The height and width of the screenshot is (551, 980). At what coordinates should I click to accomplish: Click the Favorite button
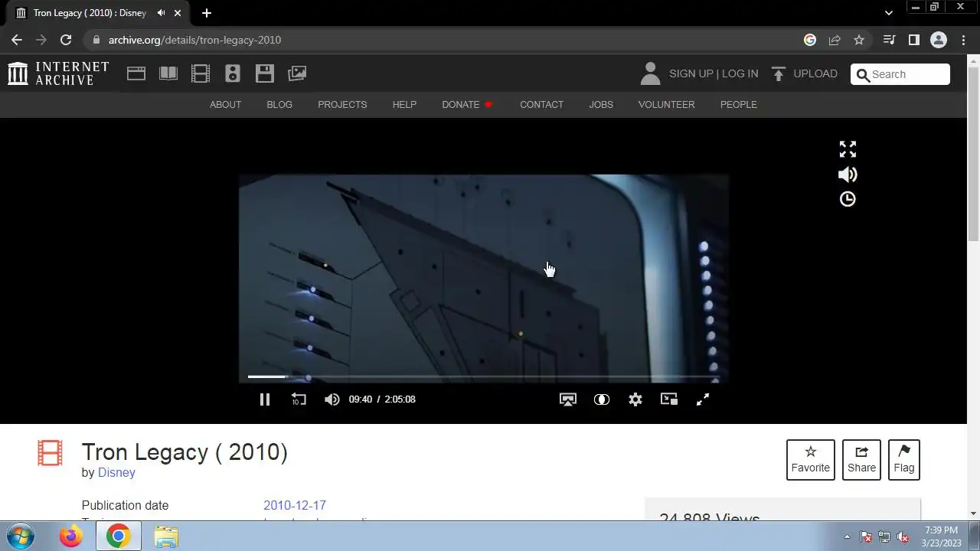[811, 460]
